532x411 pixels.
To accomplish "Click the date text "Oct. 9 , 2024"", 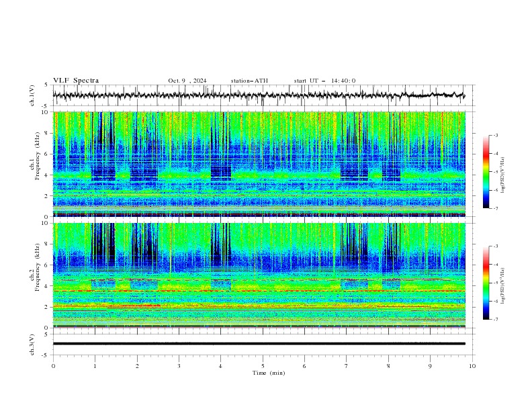I will (x=187, y=81).
